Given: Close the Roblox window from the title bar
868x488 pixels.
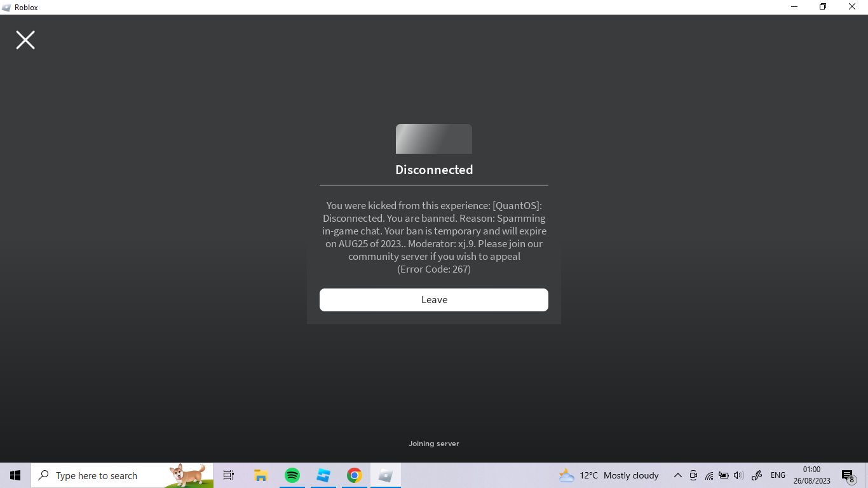Looking at the screenshot, I should tap(852, 7).
